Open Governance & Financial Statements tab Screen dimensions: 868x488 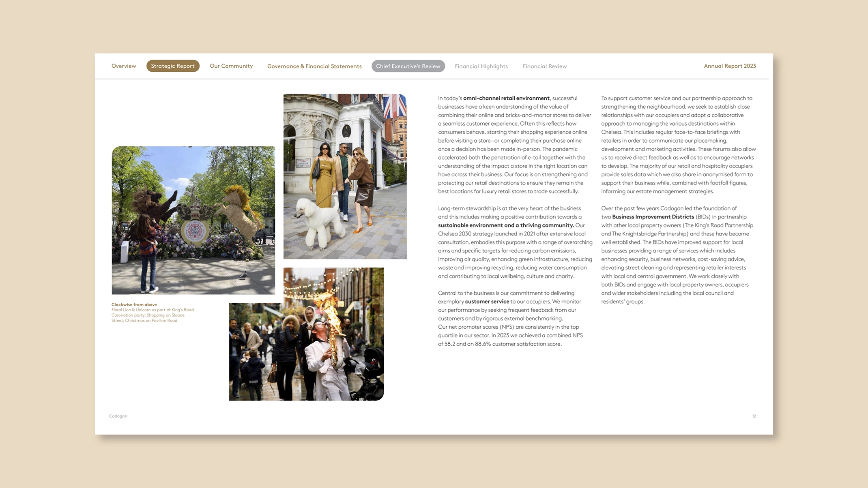coord(314,66)
